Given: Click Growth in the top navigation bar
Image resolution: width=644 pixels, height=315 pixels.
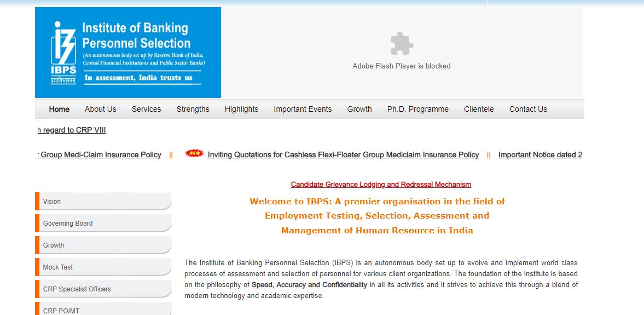Looking at the screenshot, I should (x=359, y=109).
